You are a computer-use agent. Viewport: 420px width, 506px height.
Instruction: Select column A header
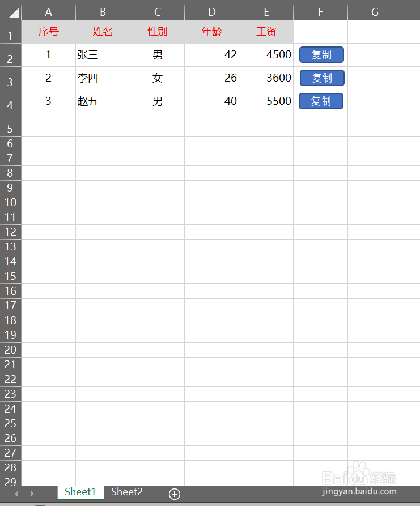coord(48,12)
